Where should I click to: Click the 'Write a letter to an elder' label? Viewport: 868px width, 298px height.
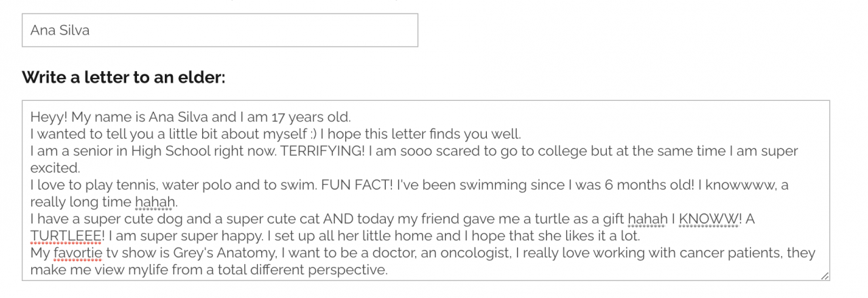[123, 77]
